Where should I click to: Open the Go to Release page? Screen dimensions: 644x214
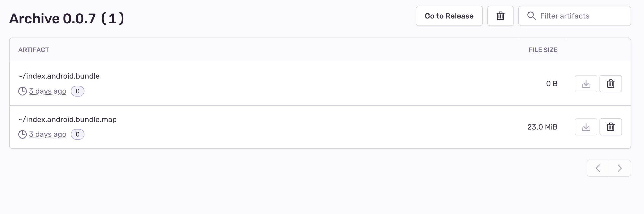coord(449,16)
